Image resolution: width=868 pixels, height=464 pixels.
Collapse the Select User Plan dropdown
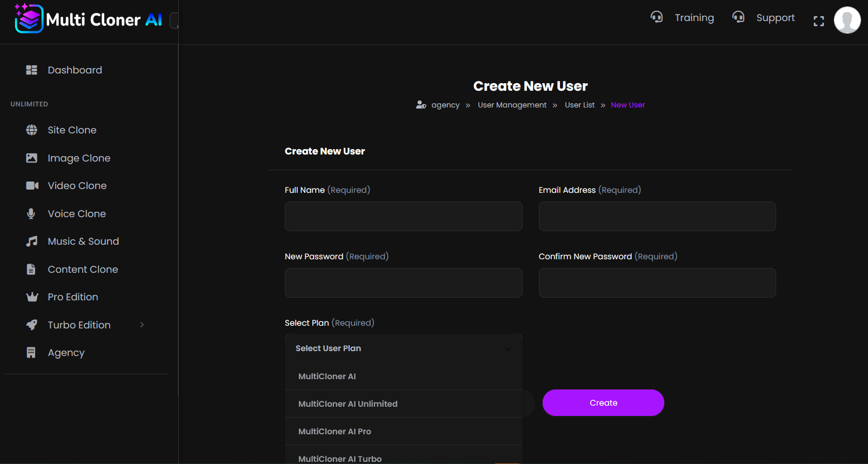(x=508, y=348)
